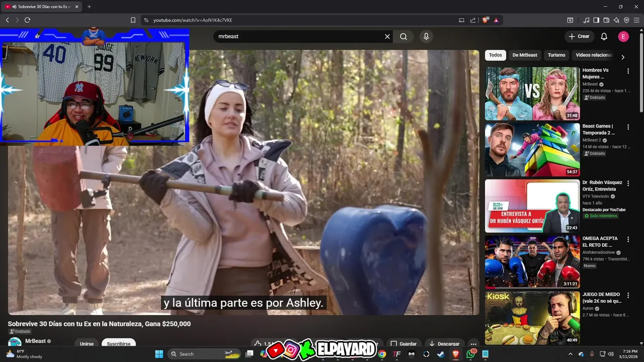
Task: Start voice search with the microphone icon
Action: tap(426, 36)
